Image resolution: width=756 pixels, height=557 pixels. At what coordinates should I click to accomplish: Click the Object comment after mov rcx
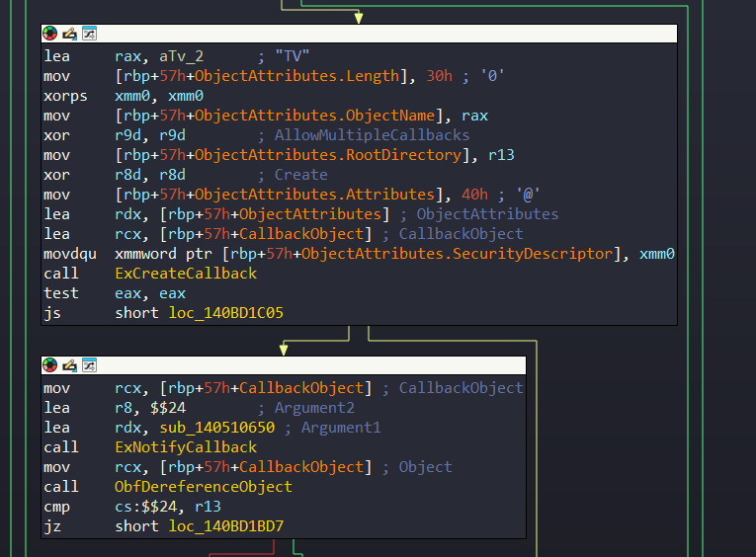coord(425,467)
